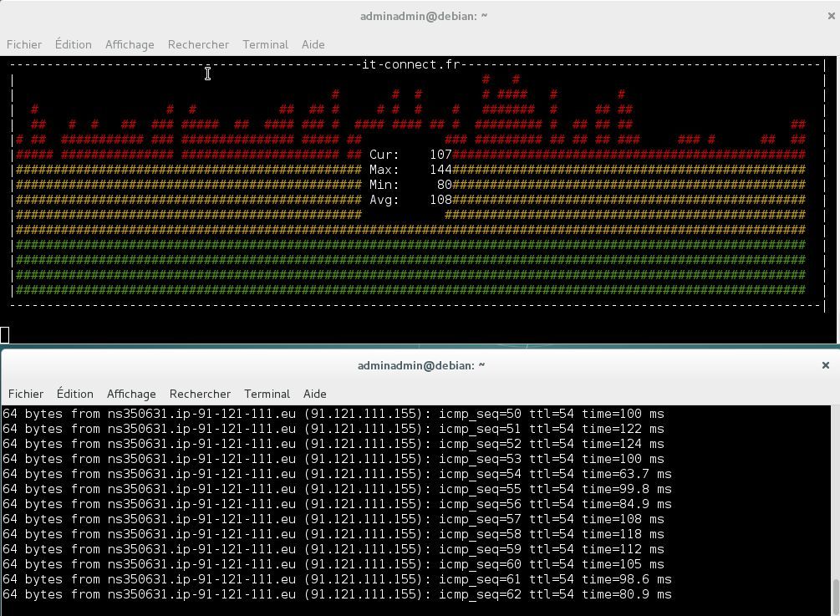Open Aide menu in the bottom ping terminal
The width and height of the screenshot is (840, 616).
[314, 394]
